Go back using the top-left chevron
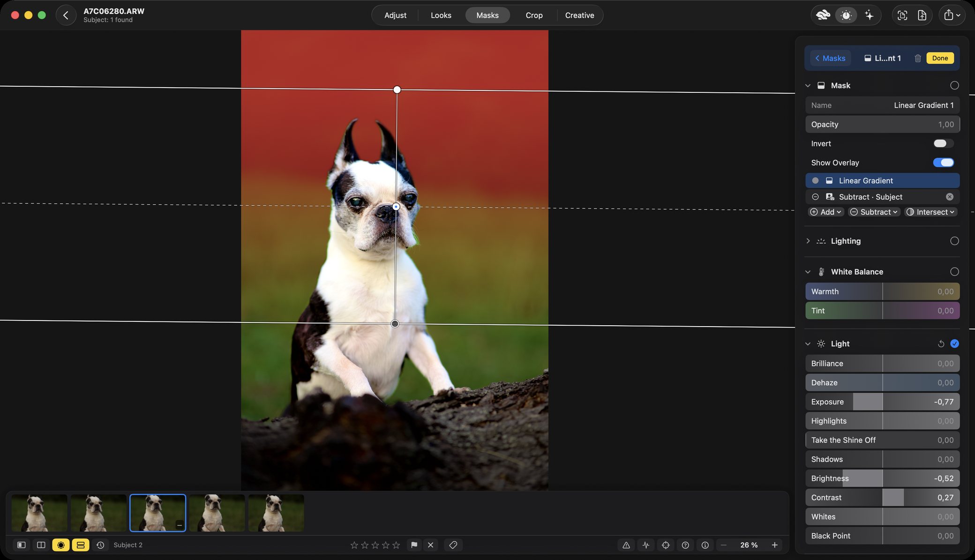The image size is (975, 560). [x=66, y=15]
